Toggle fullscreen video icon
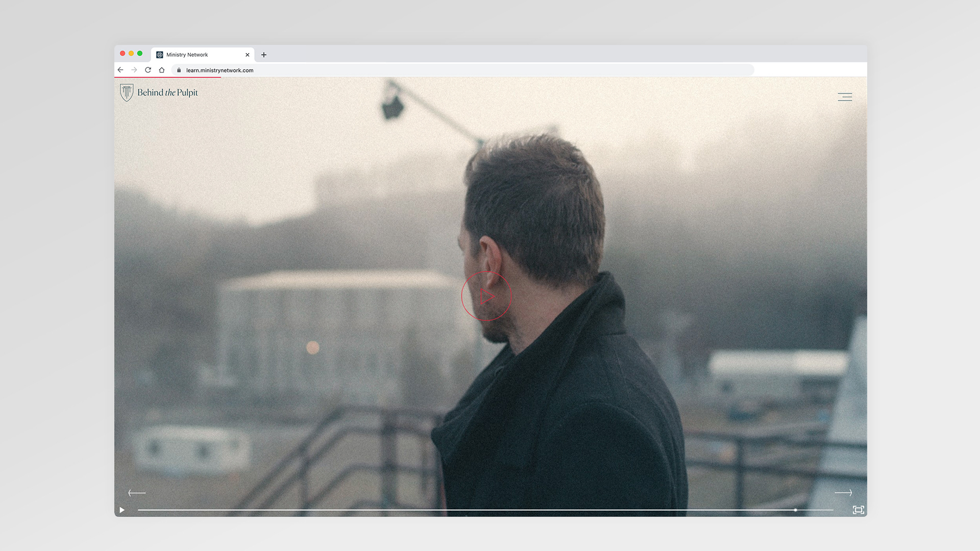The width and height of the screenshot is (980, 551). coord(859,510)
